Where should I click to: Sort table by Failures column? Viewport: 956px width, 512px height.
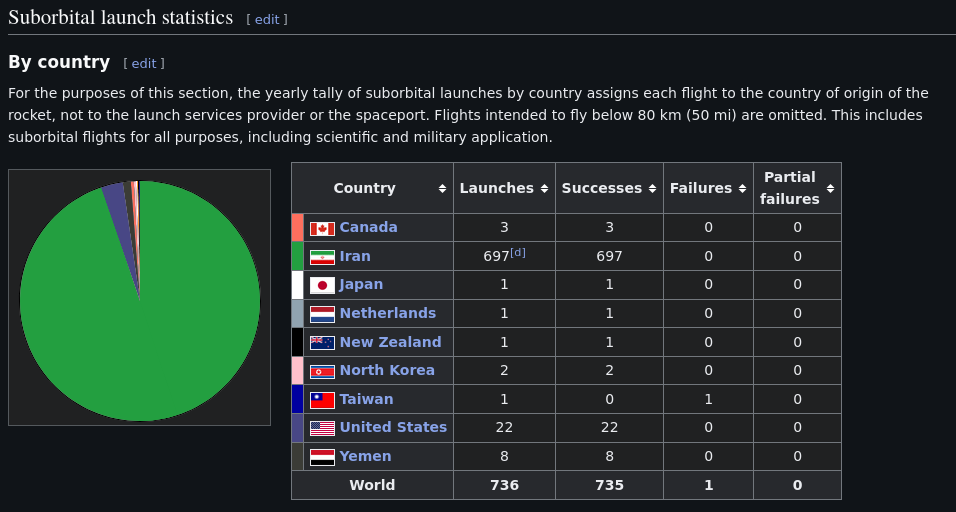(742, 189)
